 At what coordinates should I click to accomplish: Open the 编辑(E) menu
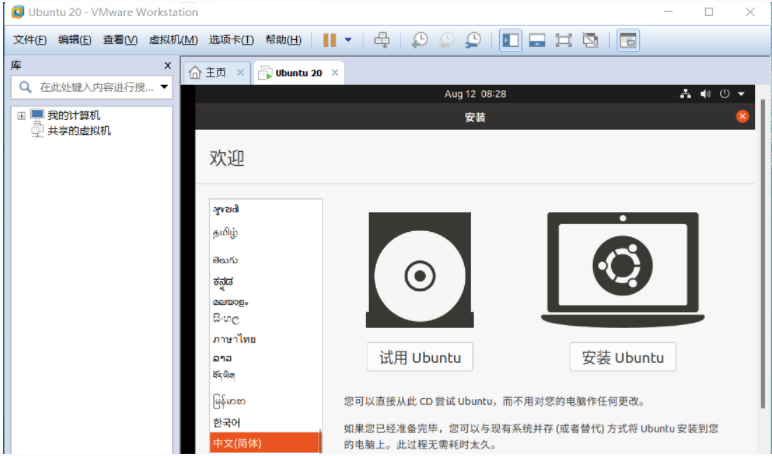pyautogui.click(x=74, y=40)
